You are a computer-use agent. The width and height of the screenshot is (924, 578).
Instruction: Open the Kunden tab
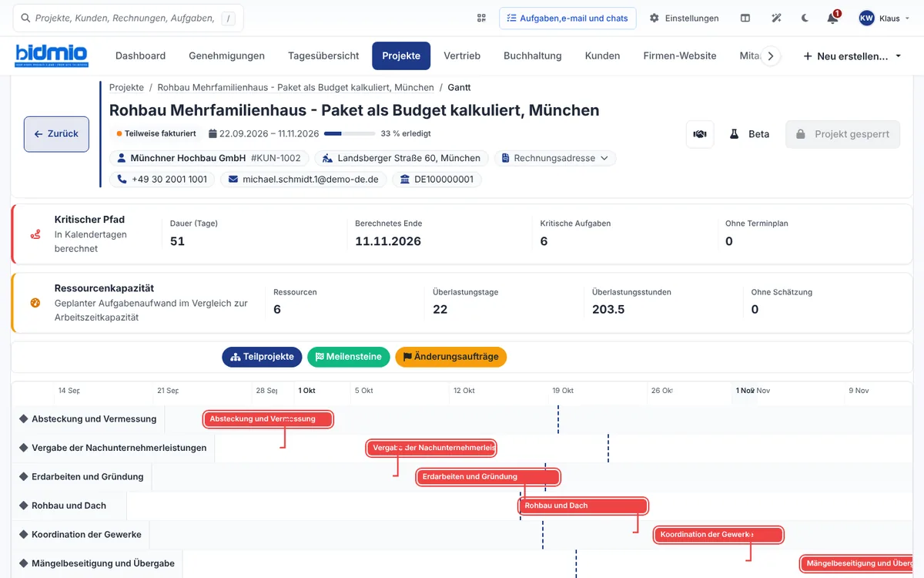[x=602, y=55]
